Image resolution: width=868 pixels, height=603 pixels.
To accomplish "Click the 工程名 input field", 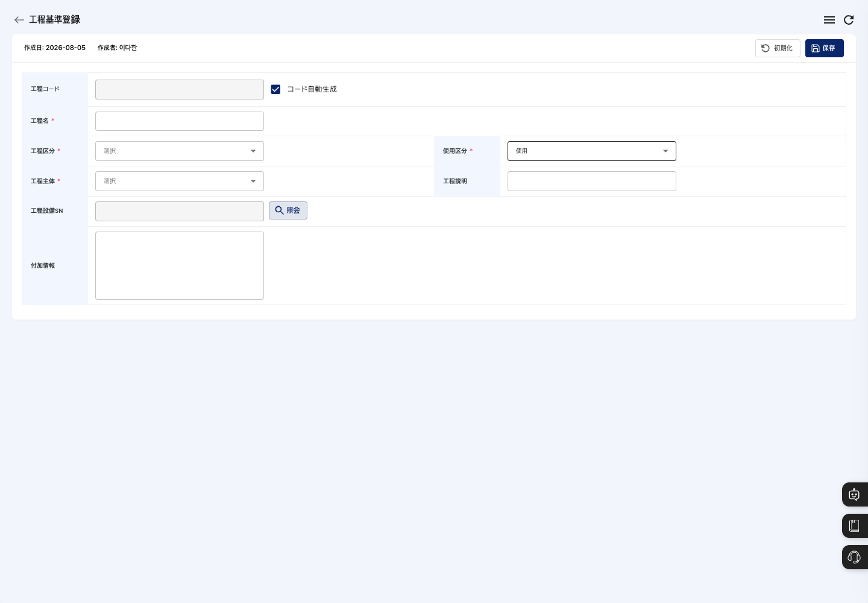I will [x=180, y=121].
